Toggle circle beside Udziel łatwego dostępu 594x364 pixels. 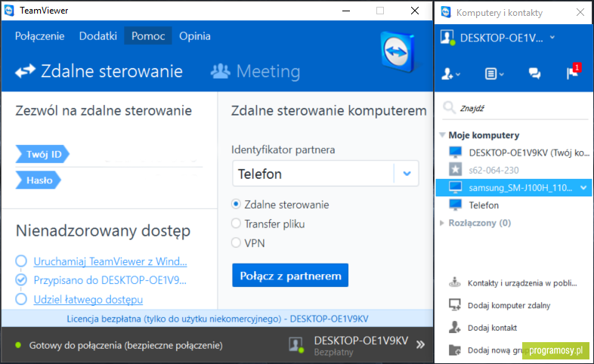coord(21,299)
